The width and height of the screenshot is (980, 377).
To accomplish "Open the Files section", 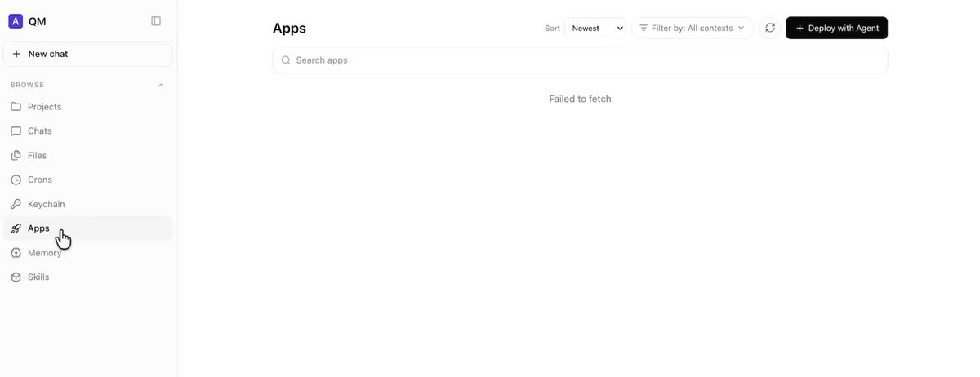I will point(88,155).
